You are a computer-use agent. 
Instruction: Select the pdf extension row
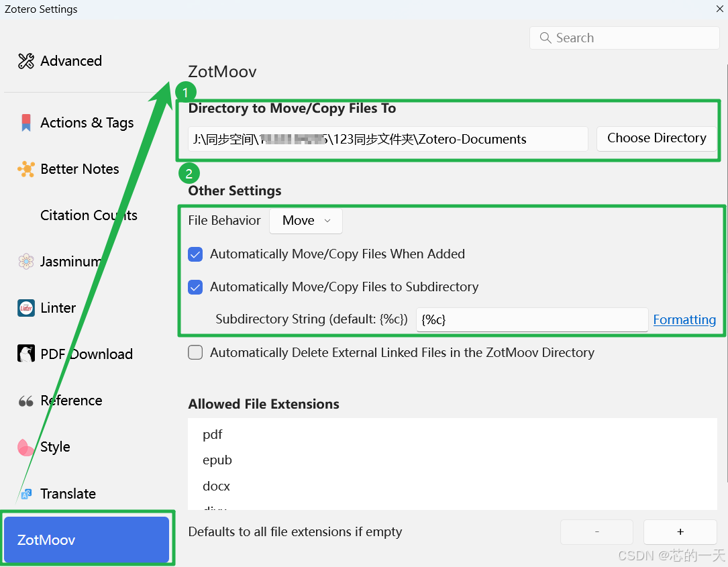tap(453, 435)
